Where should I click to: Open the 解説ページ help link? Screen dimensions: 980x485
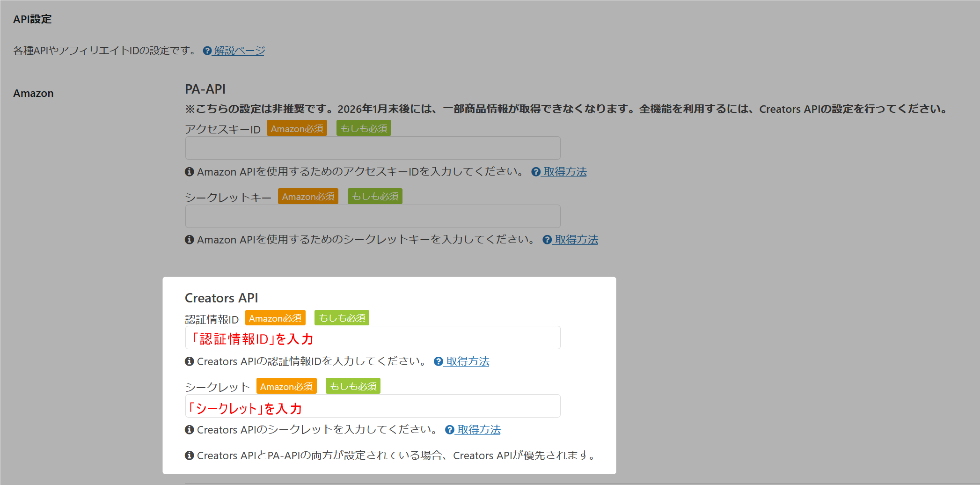pos(239,51)
